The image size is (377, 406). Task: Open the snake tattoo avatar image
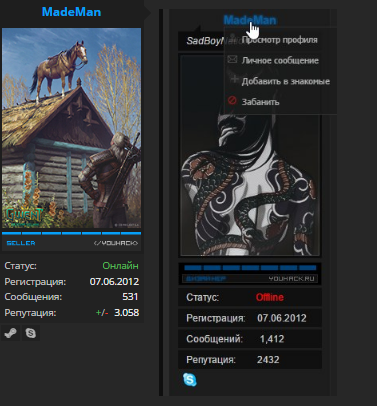pos(250,156)
